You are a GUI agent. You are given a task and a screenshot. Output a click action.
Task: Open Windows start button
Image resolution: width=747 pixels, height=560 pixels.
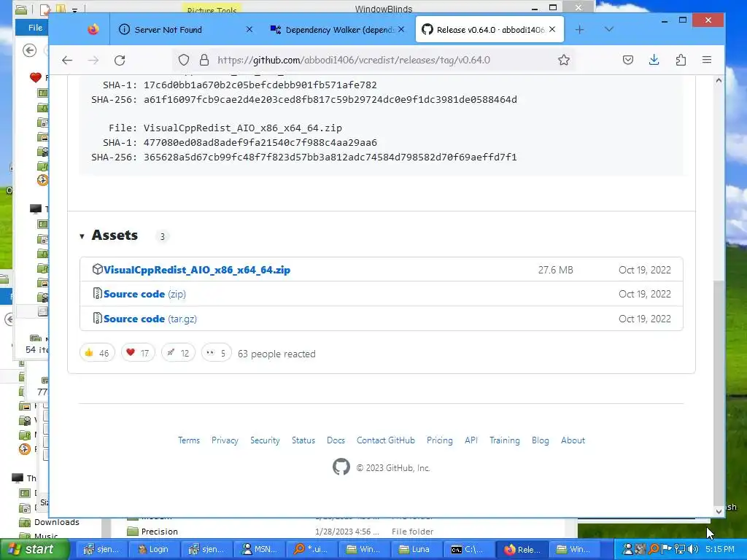pos(35,549)
